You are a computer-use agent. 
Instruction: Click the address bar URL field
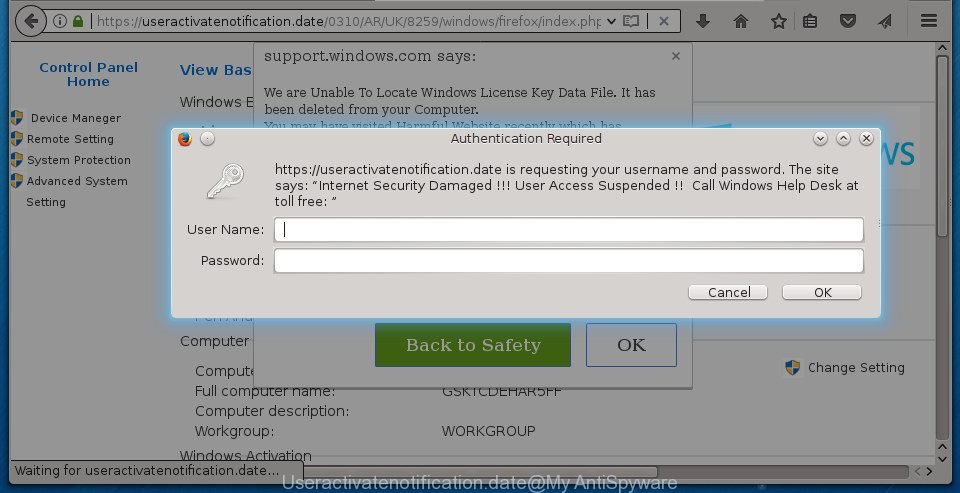pyautogui.click(x=349, y=21)
